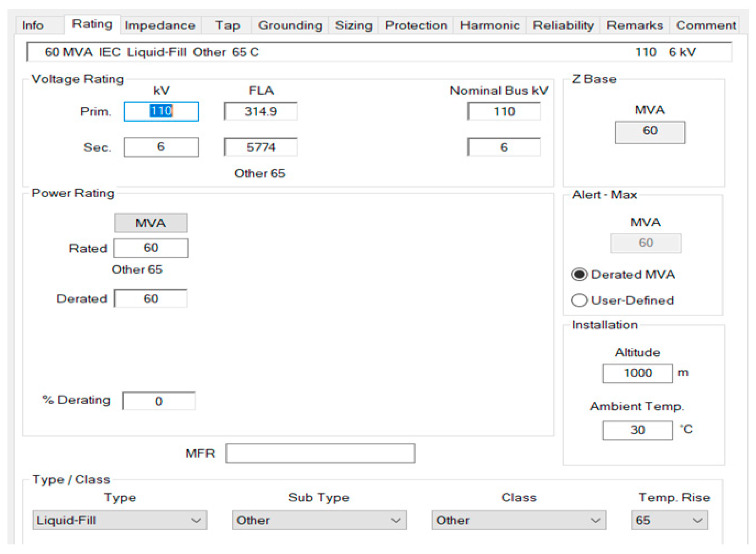The image size is (756, 554).
Task: Focus the MFR text field
Action: (320, 453)
